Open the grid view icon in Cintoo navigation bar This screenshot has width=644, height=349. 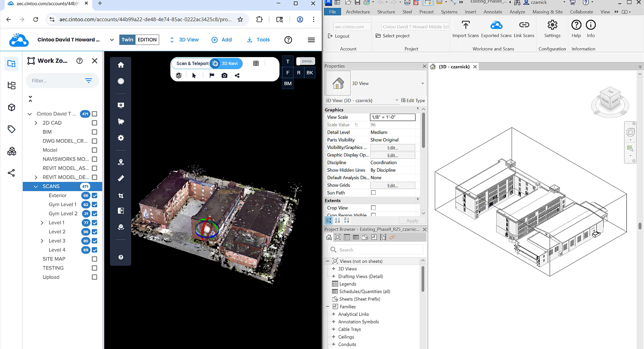(x=256, y=63)
